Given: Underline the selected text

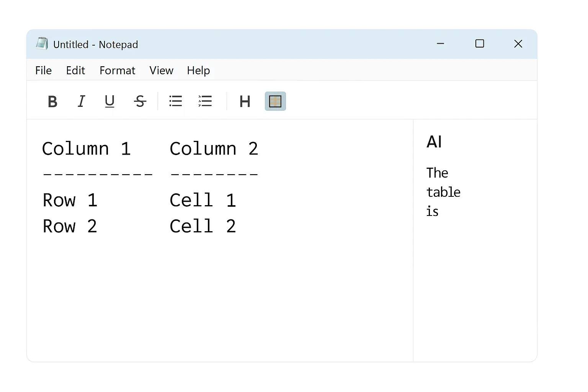Looking at the screenshot, I should 109,101.
